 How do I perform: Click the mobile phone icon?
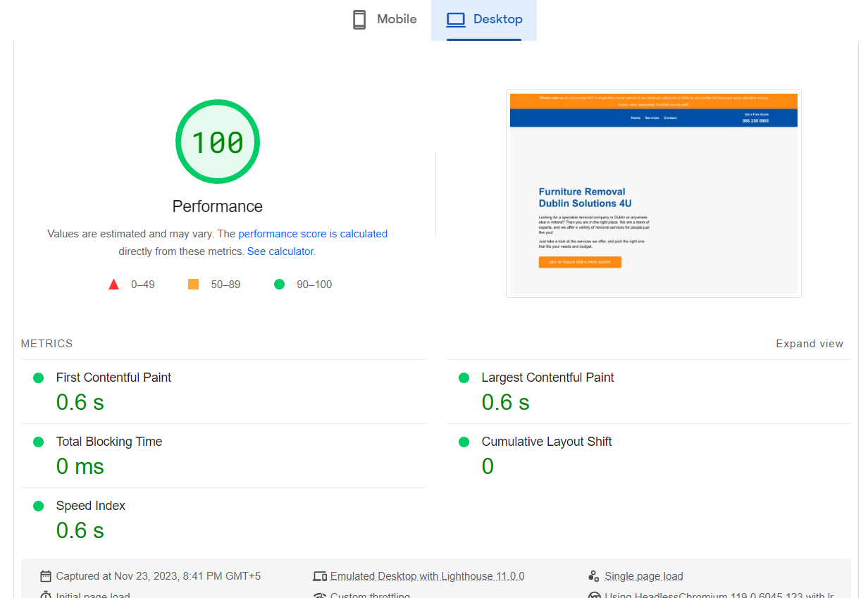pos(359,19)
